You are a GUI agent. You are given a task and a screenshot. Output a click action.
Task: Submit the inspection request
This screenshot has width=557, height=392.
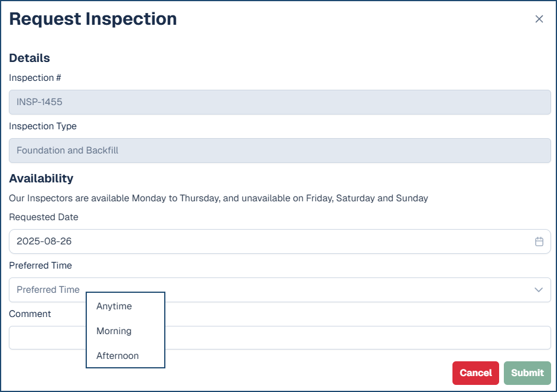[527, 373]
